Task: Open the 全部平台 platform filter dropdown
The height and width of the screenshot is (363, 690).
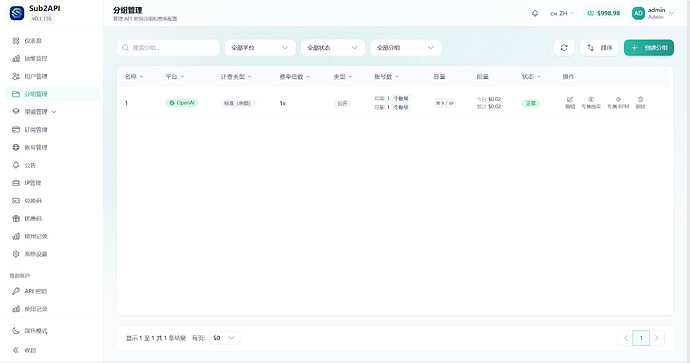Action: tap(260, 48)
